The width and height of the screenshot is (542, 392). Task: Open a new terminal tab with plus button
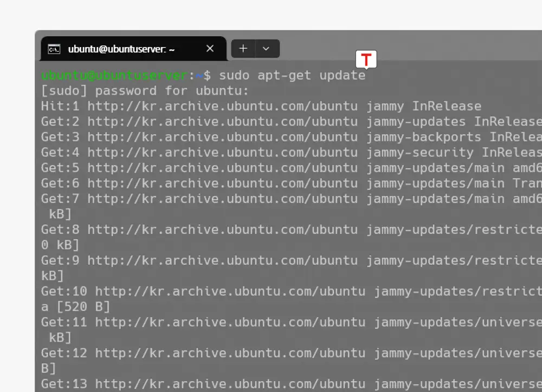coord(243,49)
